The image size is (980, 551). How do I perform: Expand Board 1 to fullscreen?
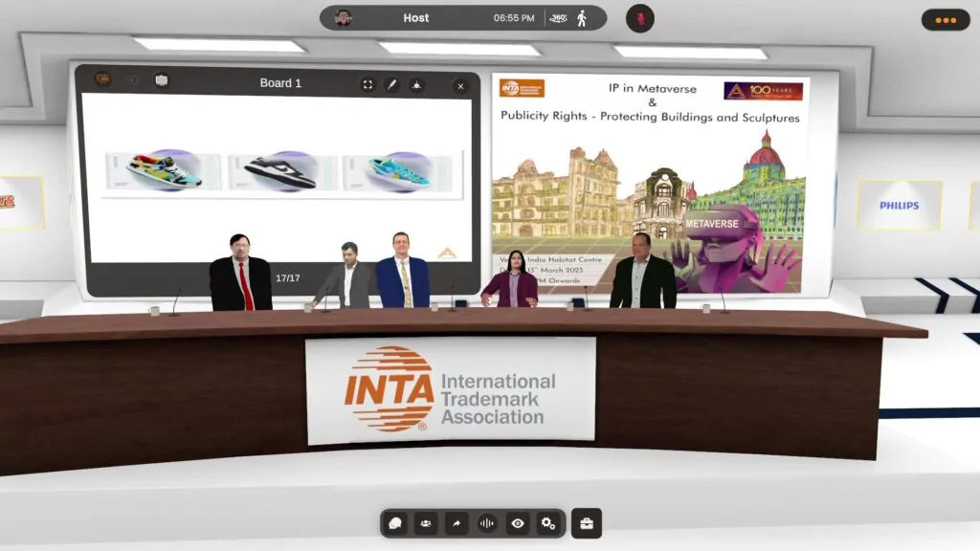coord(367,84)
